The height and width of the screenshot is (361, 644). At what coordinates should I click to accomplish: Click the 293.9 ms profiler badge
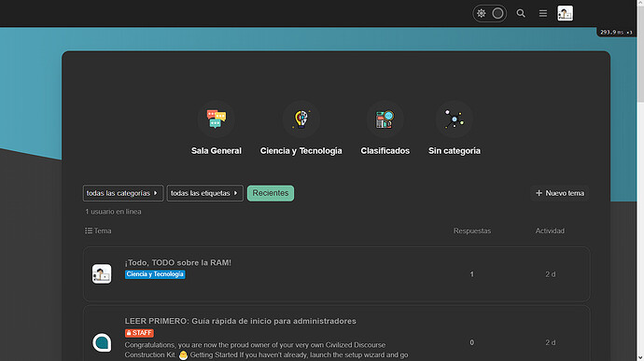(616, 32)
